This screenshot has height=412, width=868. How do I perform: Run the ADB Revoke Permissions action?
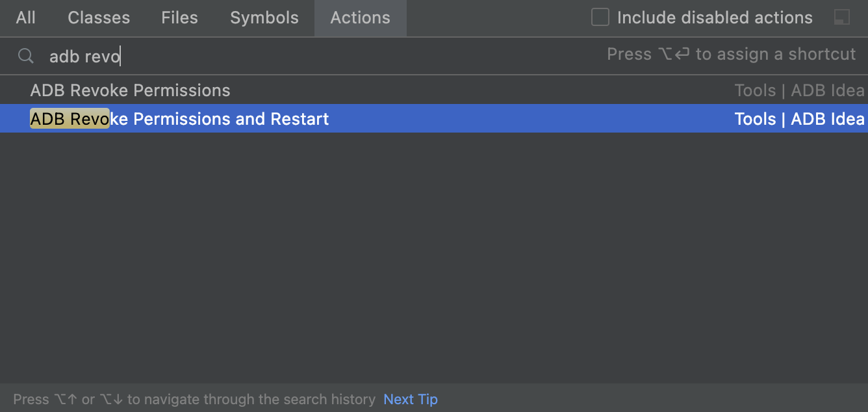tap(130, 90)
